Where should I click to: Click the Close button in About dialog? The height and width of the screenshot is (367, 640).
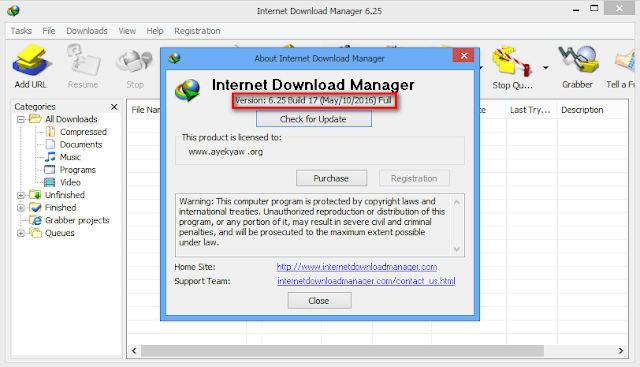(319, 301)
